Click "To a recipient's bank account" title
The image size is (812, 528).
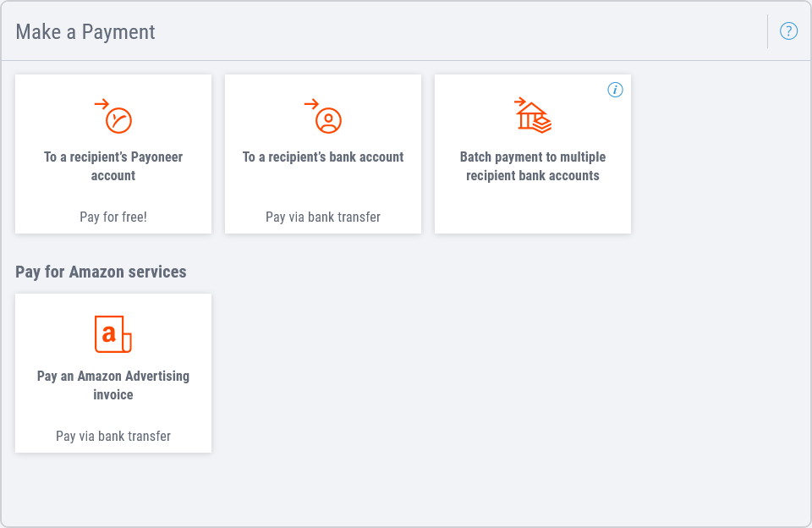click(x=323, y=157)
